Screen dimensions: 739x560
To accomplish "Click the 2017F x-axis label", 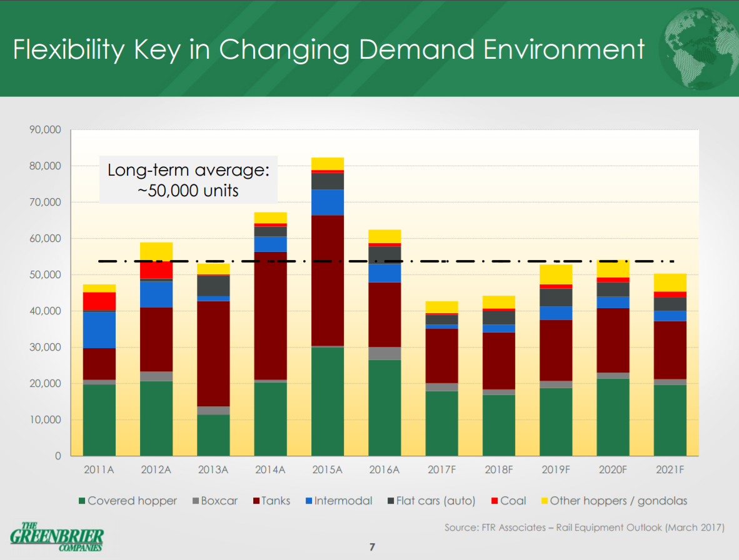I will [441, 470].
